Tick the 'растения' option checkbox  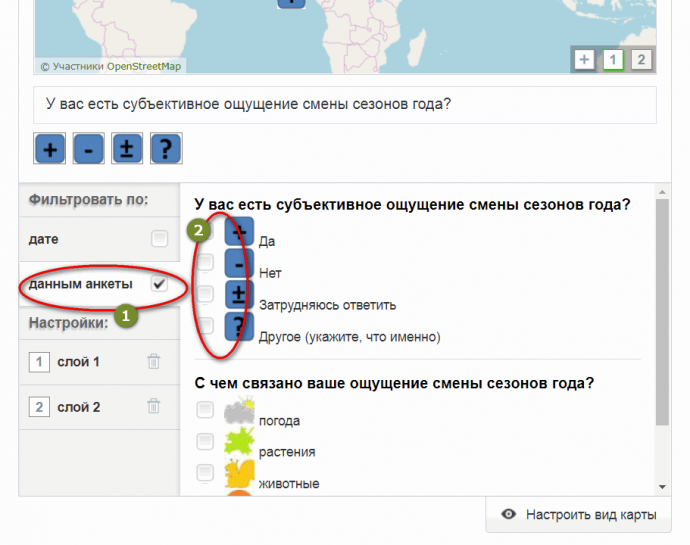(205, 441)
